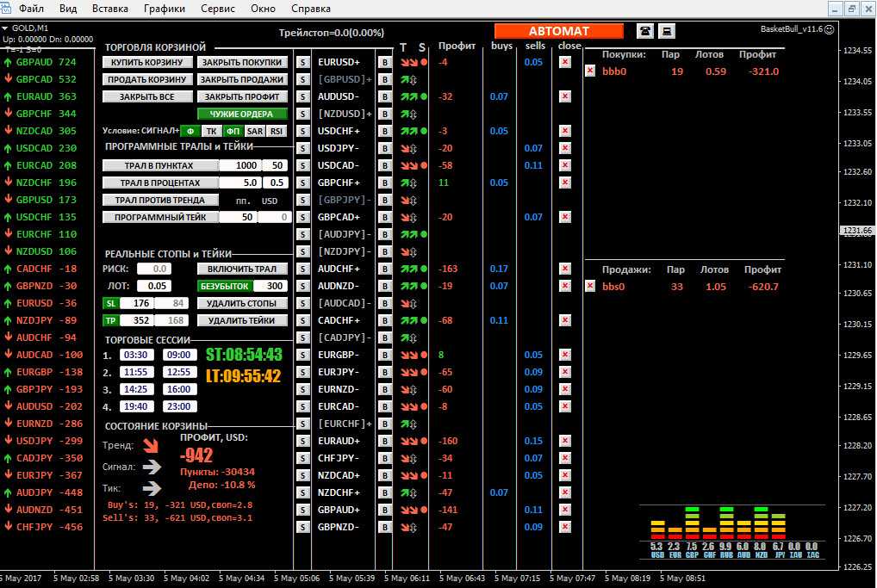Click the red X close for EURUSD+ row
Viewport: 877px width, 588px height.
pos(564,62)
